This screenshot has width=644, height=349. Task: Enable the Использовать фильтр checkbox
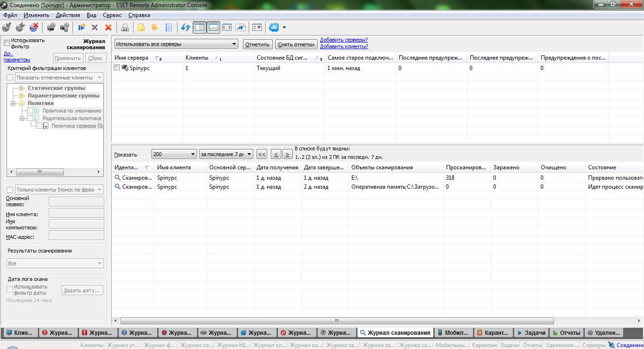coord(7,43)
